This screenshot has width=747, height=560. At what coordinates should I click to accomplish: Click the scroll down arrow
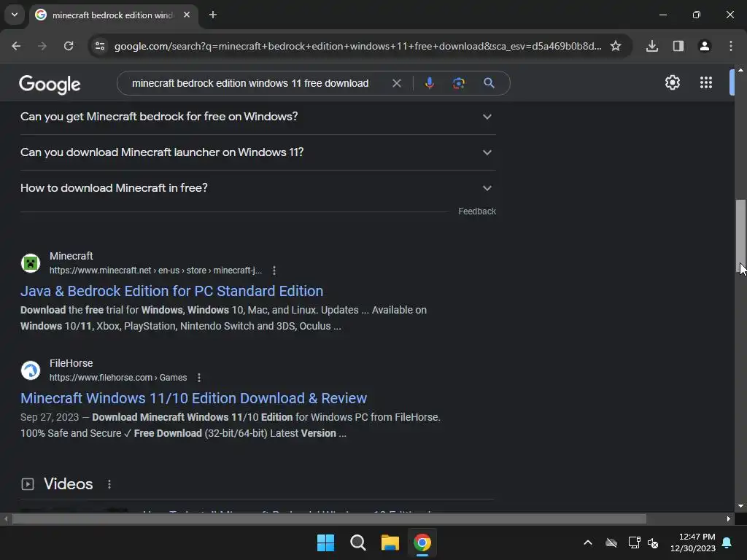740,506
